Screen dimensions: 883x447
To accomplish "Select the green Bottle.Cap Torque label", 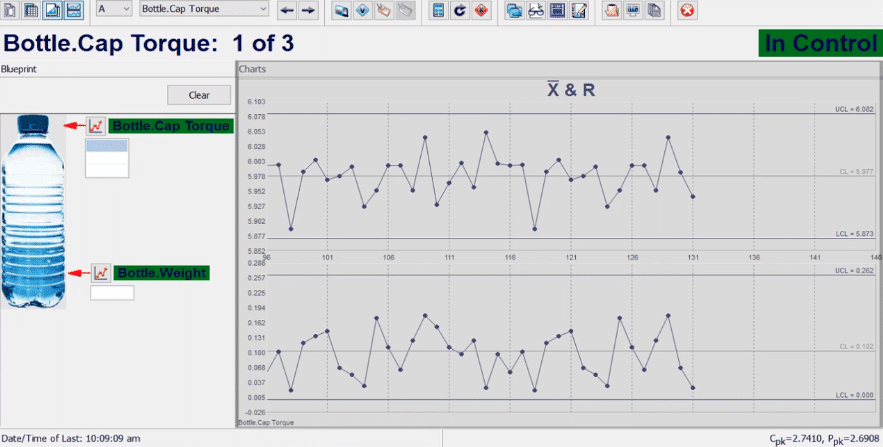I will 171,126.
